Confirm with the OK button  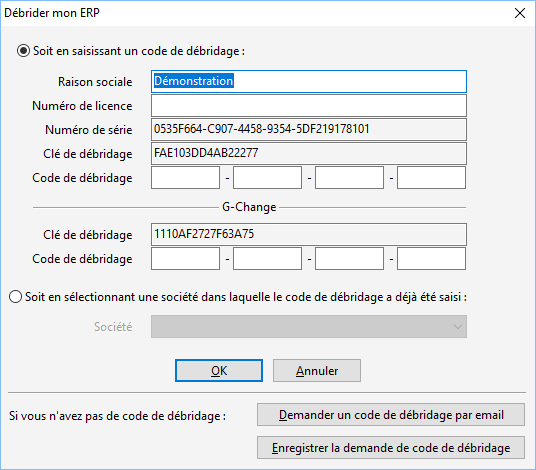219,371
